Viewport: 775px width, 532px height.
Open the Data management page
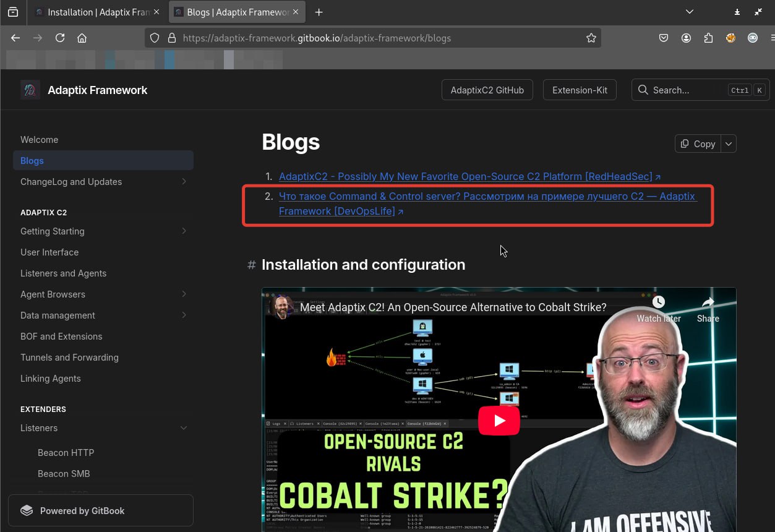click(58, 315)
